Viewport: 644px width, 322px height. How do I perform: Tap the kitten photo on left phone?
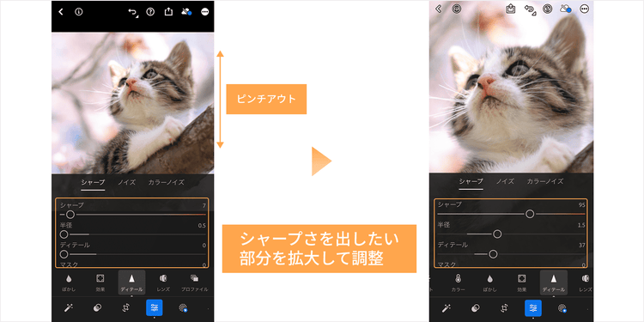(x=132, y=103)
